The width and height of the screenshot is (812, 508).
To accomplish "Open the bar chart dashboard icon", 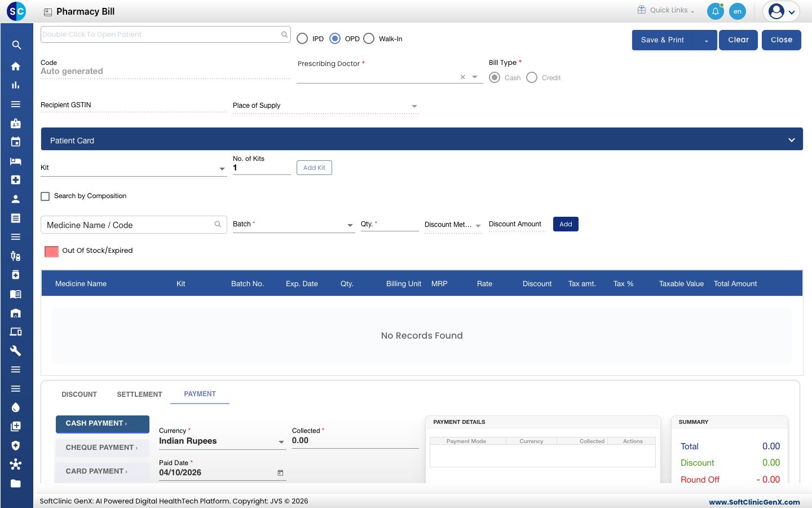I will click(16, 85).
